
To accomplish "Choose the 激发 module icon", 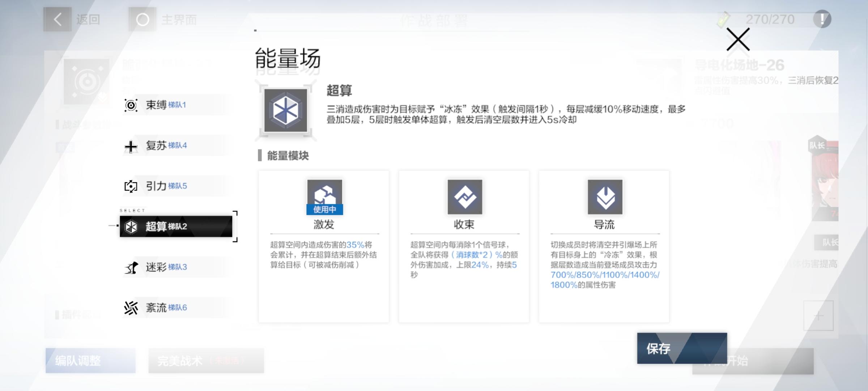I will (324, 197).
